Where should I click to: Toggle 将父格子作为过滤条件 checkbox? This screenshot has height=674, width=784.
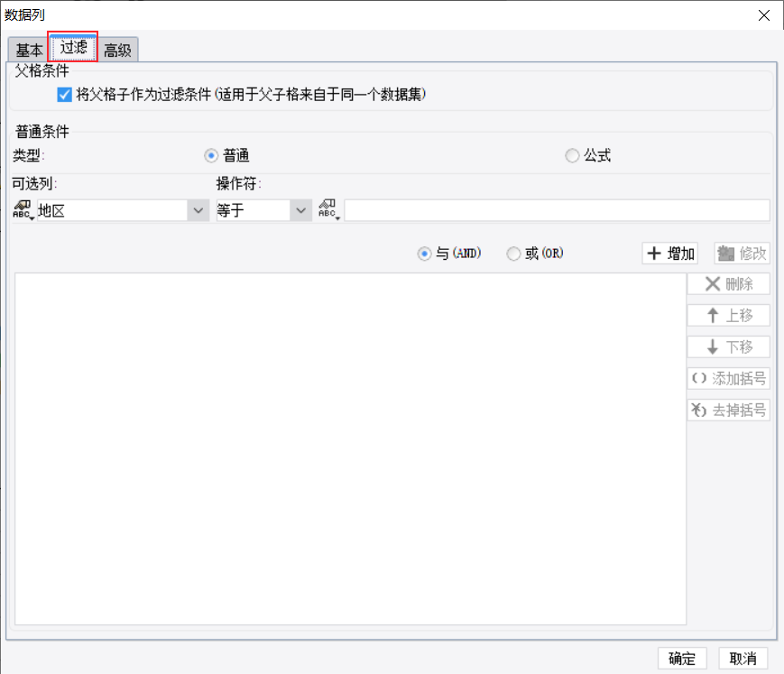(x=64, y=95)
